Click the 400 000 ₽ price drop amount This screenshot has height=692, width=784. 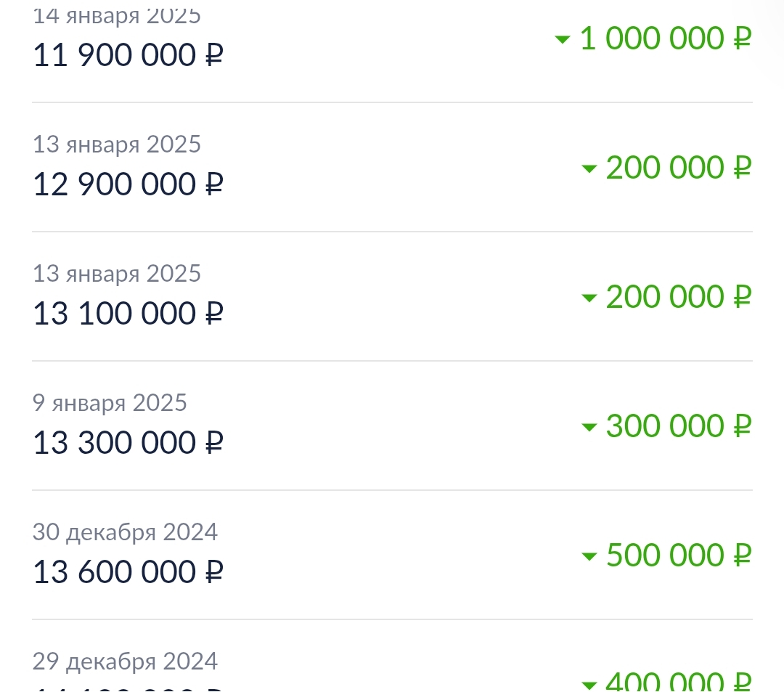(679, 682)
